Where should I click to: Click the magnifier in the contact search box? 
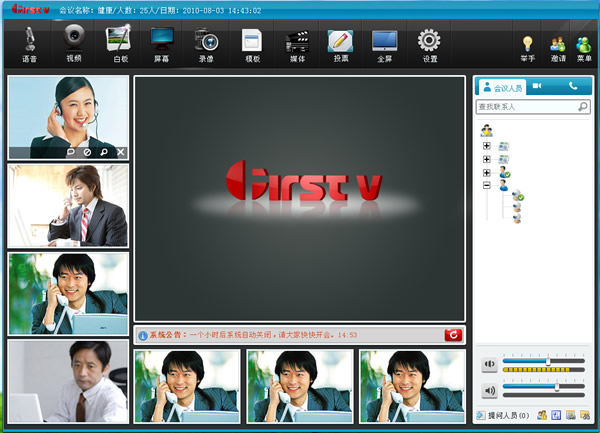(x=583, y=106)
